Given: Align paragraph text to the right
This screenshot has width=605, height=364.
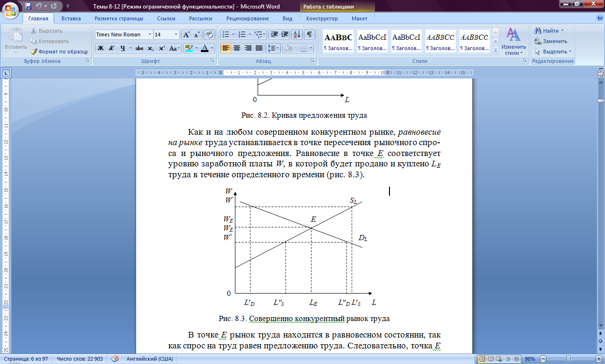Looking at the screenshot, I should 248,48.
